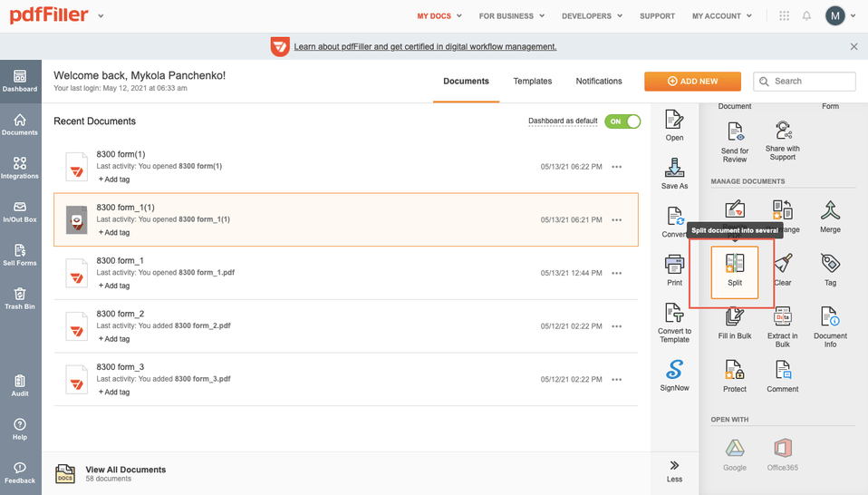This screenshot has height=495, width=868.
Task: Click the pdfFiller logo
Action: 49,15
